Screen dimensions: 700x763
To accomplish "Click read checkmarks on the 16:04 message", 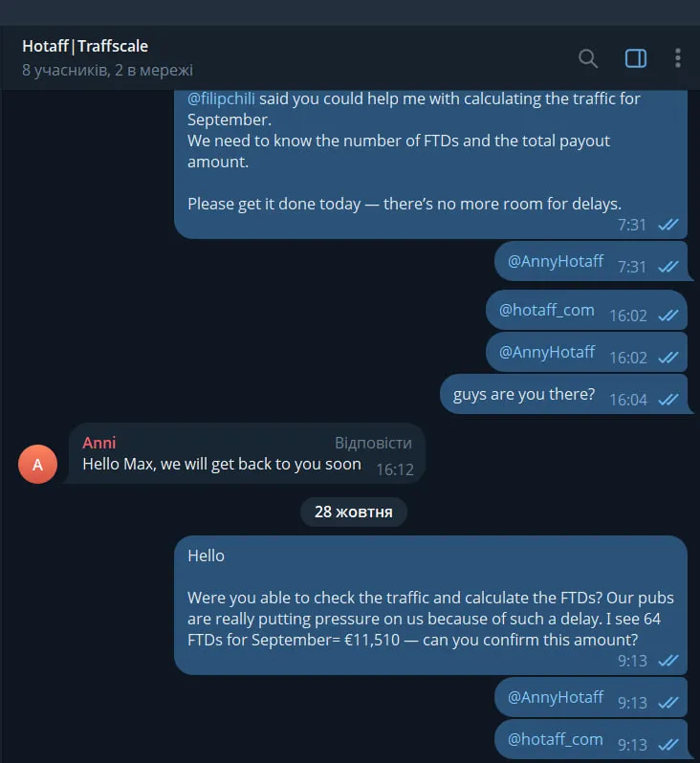I will coord(667,399).
